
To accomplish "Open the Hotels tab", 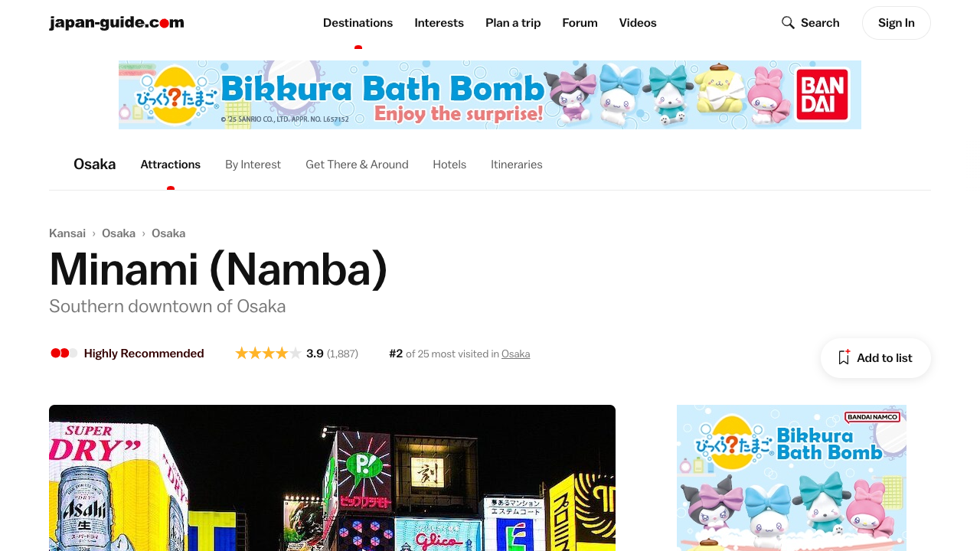I will (449, 165).
